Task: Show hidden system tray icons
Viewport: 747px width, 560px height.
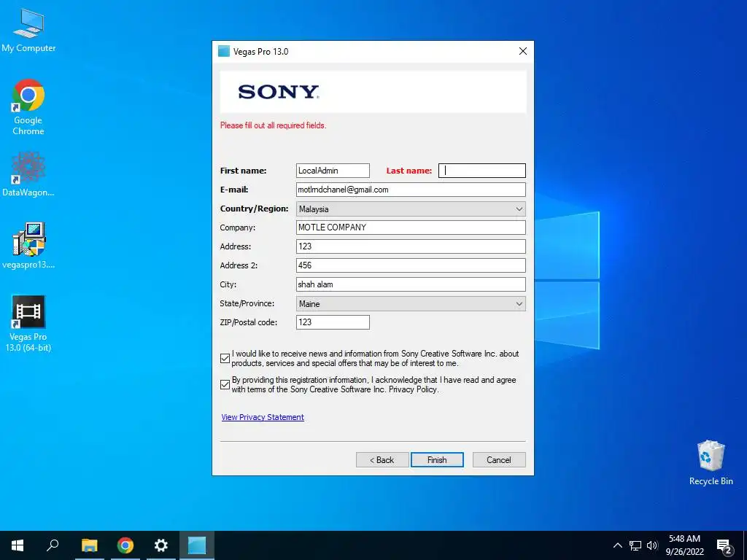Action: pyautogui.click(x=617, y=545)
